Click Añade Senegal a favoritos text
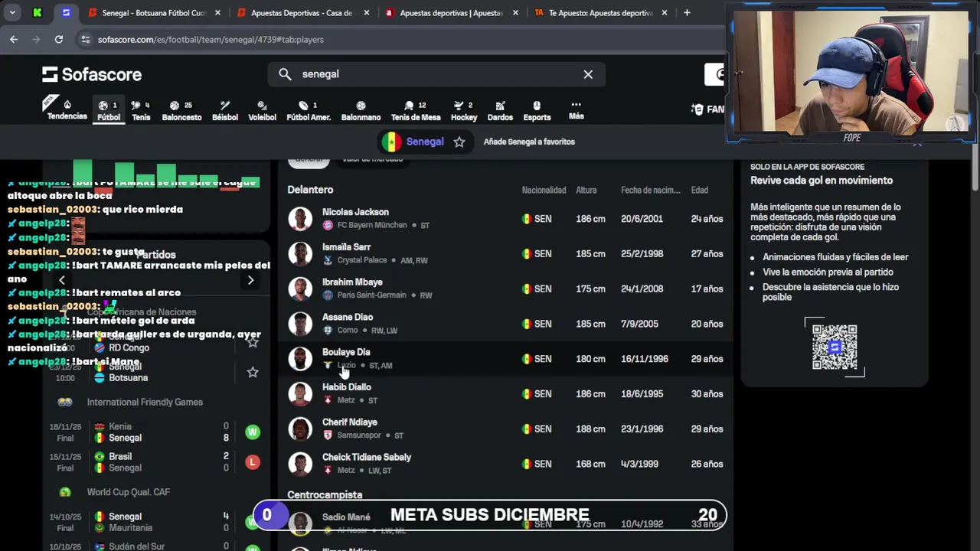 pos(529,142)
